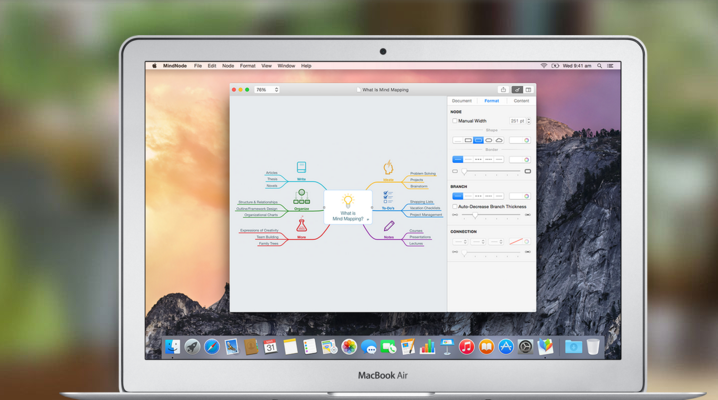This screenshot has height=400, width=718.
Task: Open the zoom percentage dropdown showing 76%
Action: coord(267,90)
